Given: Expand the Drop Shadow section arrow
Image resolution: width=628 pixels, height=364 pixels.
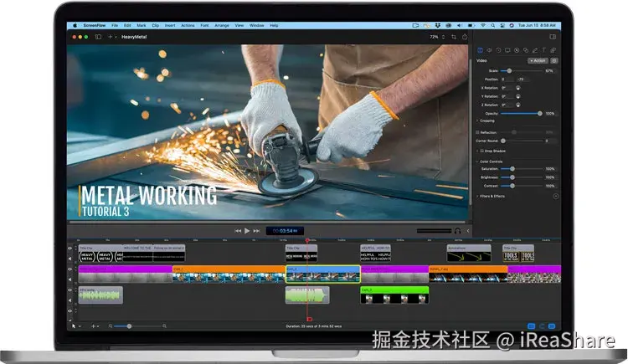Looking at the screenshot, I should 477,151.
